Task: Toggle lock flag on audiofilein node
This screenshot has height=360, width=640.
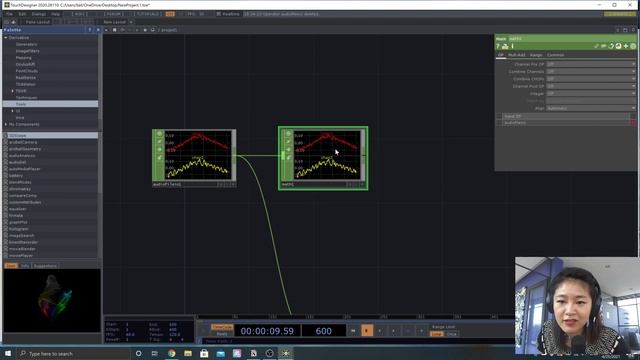Action: [x=160, y=149]
